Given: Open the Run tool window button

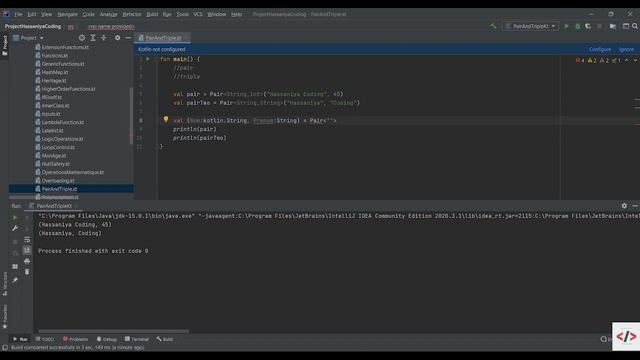Looking at the screenshot, I should point(20,339).
